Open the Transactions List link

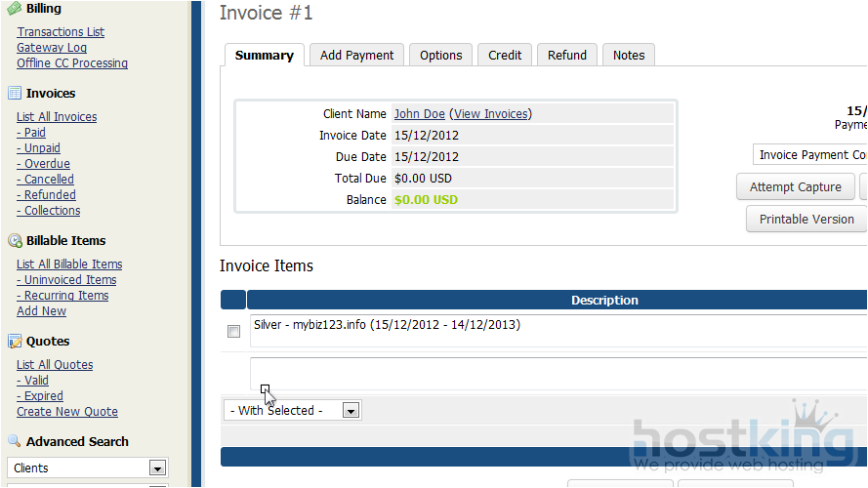61,32
